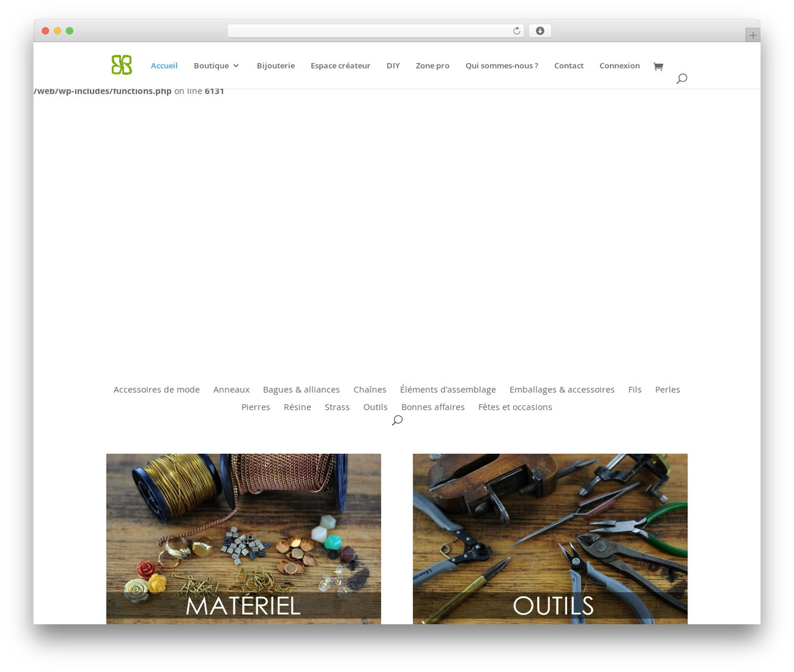
Task: Browse the Pierres category
Action: click(x=256, y=407)
